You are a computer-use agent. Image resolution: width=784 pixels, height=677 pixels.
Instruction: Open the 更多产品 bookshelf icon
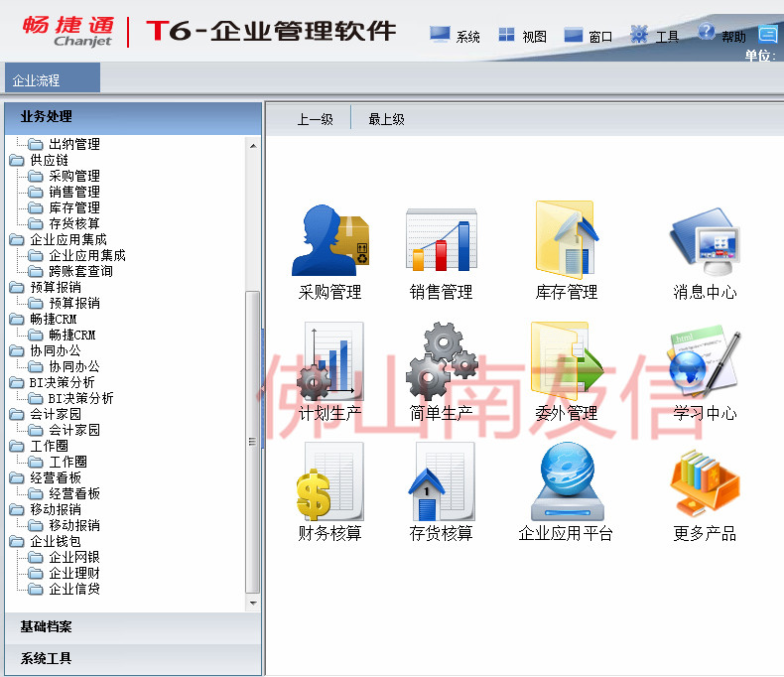[705, 481]
